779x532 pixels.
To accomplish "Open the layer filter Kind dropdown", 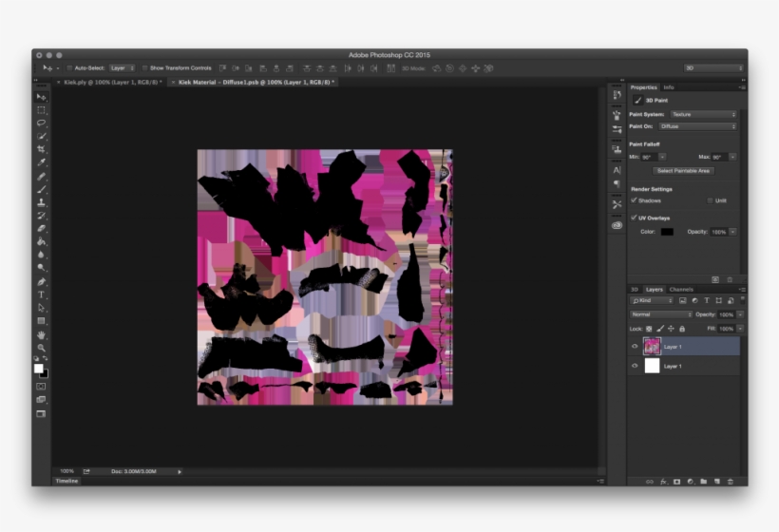I will 652,300.
